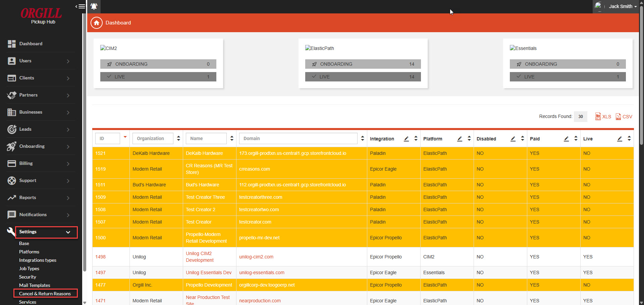Click the Reports chart icon
The height and width of the screenshot is (305, 644).
click(x=12, y=198)
